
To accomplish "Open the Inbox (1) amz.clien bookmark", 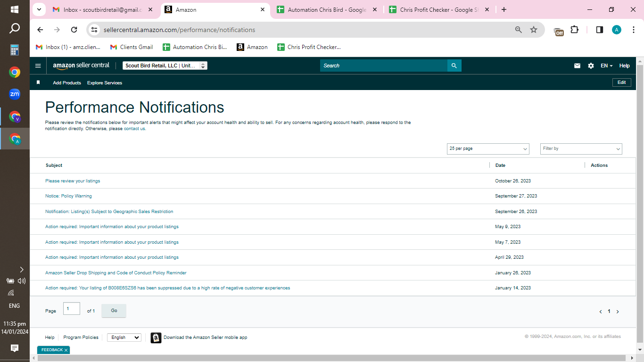I will (x=68, y=47).
